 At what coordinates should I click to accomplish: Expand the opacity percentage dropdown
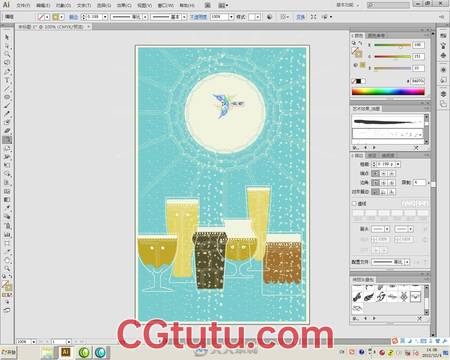tap(231, 17)
